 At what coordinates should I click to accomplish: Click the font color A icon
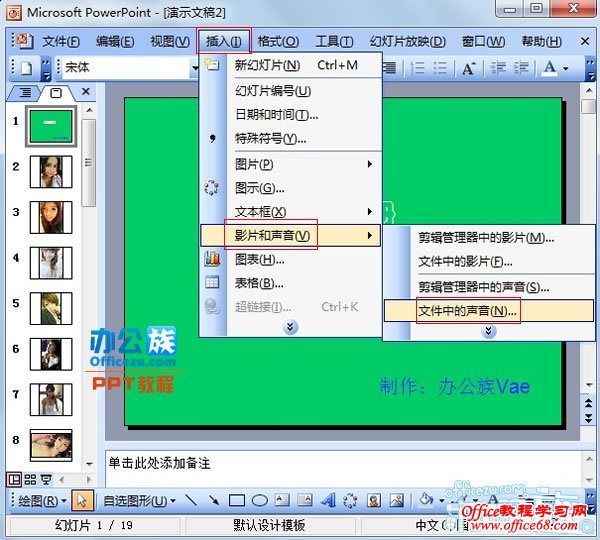(549, 68)
